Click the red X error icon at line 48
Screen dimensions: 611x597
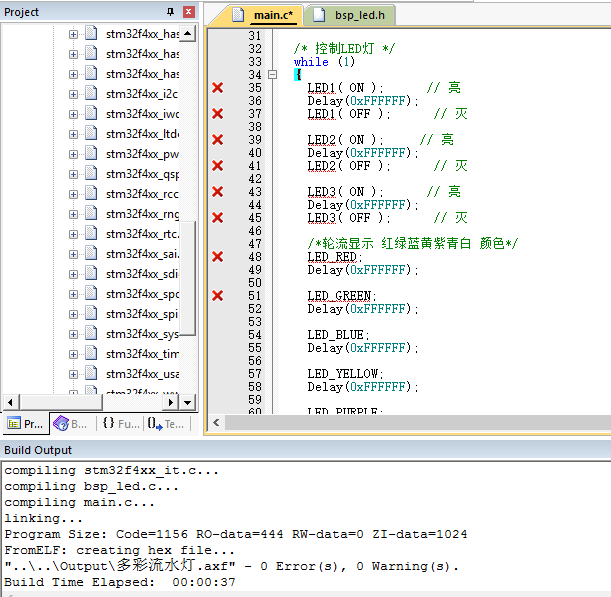point(217,257)
